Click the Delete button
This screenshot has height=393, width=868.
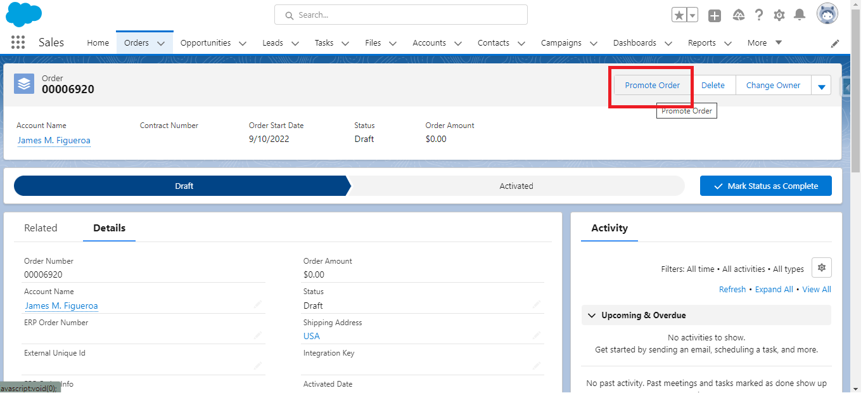713,85
